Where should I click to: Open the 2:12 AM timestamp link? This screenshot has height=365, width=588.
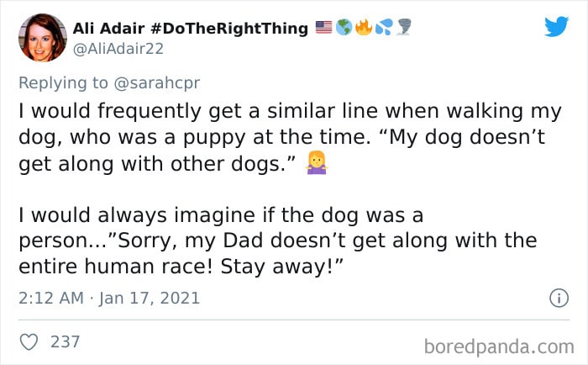pyautogui.click(x=51, y=299)
